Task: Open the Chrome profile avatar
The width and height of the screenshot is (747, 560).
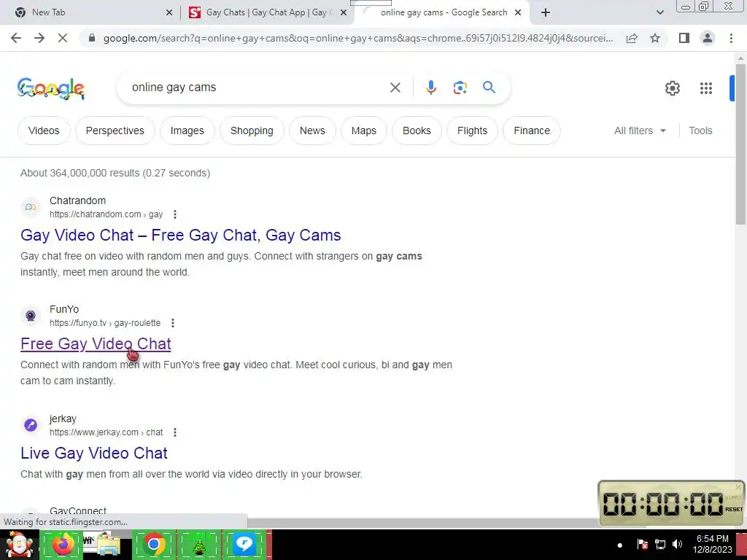Action: tap(708, 38)
